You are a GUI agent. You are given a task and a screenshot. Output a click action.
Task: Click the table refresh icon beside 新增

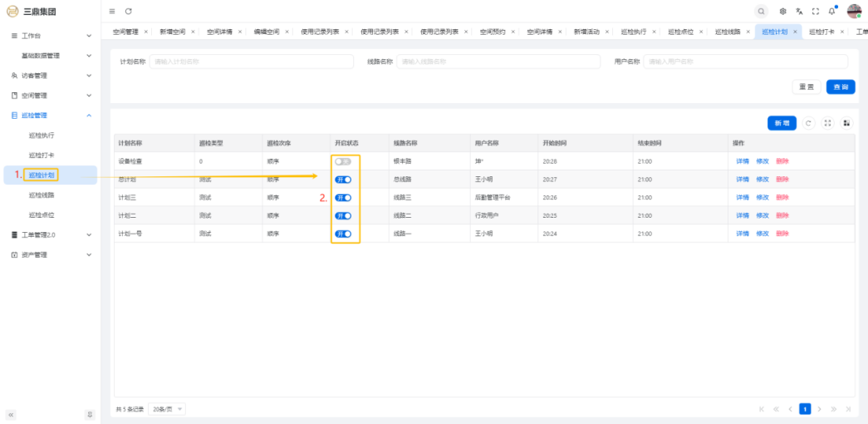pyautogui.click(x=808, y=123)
